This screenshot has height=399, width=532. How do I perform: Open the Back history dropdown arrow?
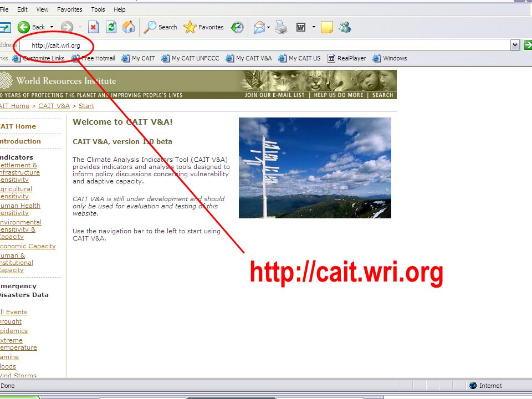point(52,27)
